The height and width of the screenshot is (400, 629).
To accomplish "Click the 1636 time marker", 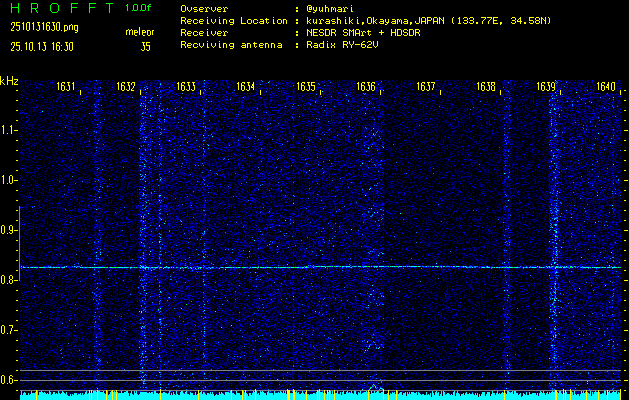I will [366, 87].
